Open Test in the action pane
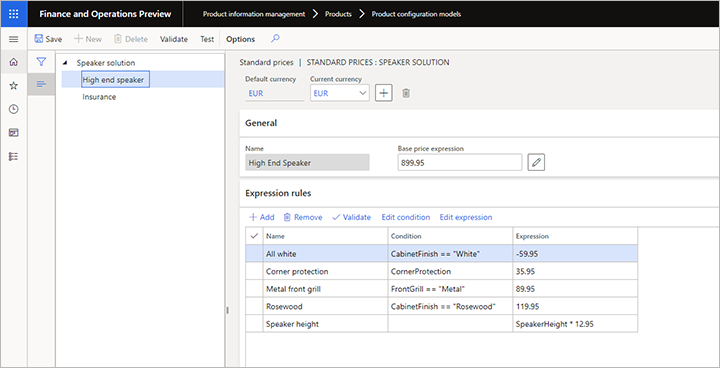This screenshot has height=368, width=720. click(207, 39)
